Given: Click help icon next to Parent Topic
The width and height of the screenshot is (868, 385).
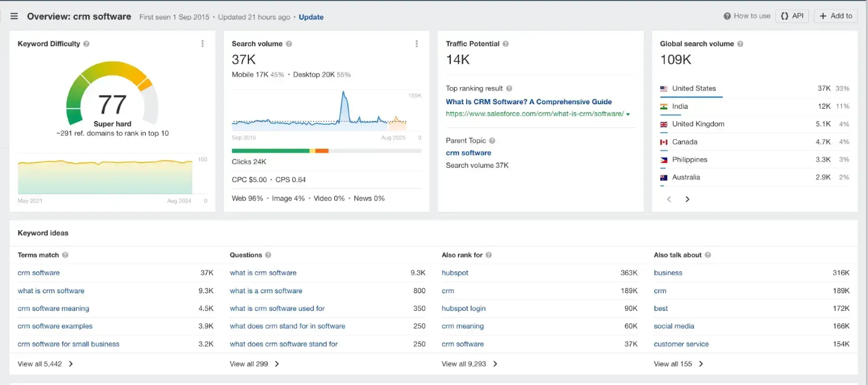Looking at the screenshot, I should point(492,141).
